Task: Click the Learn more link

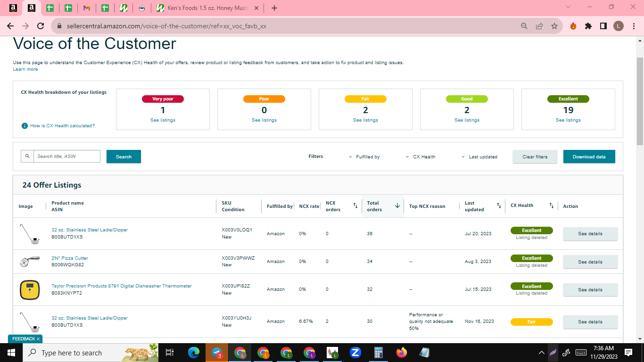Action: click(x=25, y=69)
